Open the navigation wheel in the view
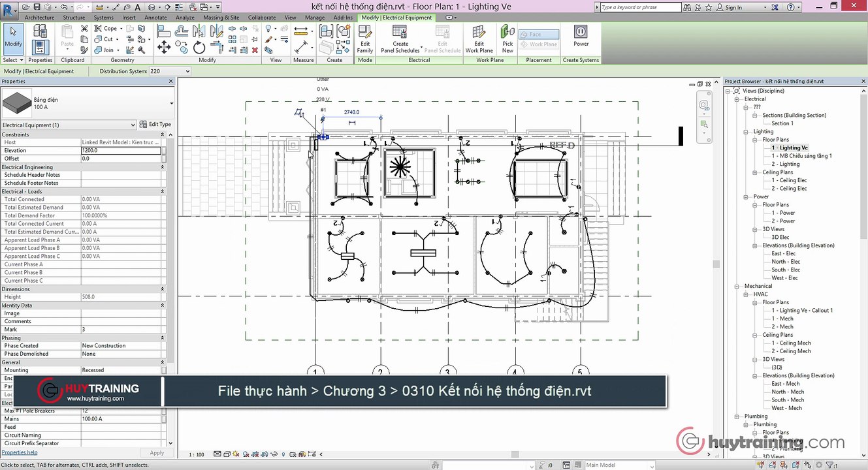This screenshot has width=868, height=470. click(703, 104)
